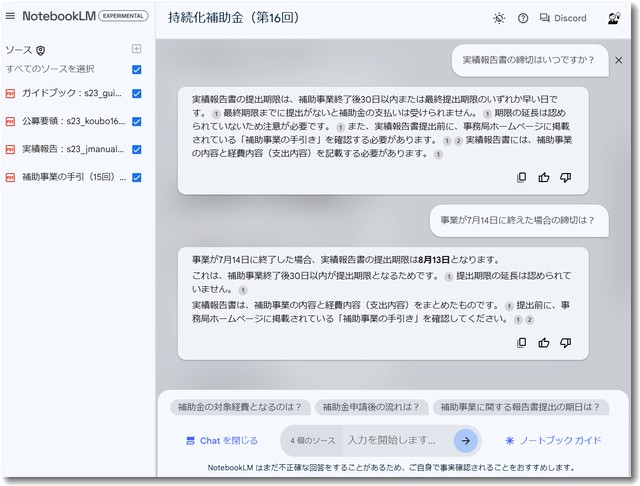Toggle the すべてのソースを選択 checkbox

coord(137,70)
